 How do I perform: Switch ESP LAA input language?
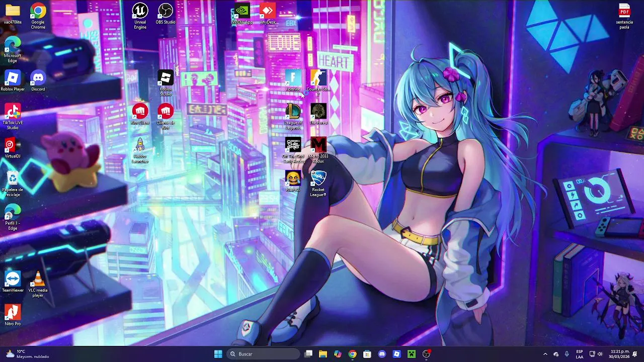[580, 354]
